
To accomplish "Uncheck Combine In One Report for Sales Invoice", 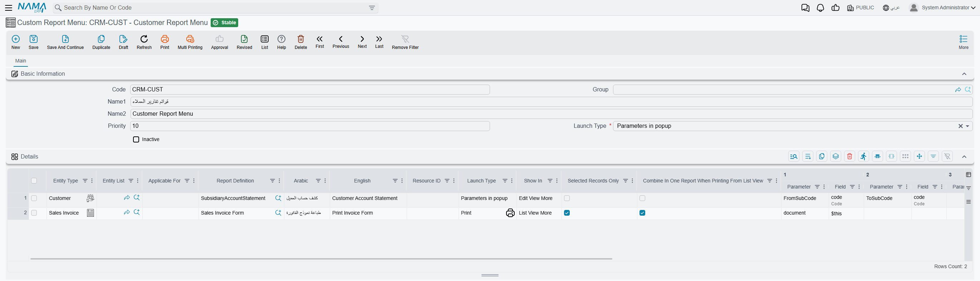I will [642, 213].
